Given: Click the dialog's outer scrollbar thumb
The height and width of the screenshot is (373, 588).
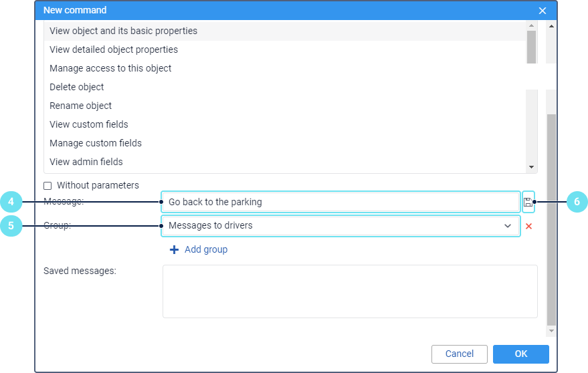Looking at the screenshot, I should tap(551, 220).
